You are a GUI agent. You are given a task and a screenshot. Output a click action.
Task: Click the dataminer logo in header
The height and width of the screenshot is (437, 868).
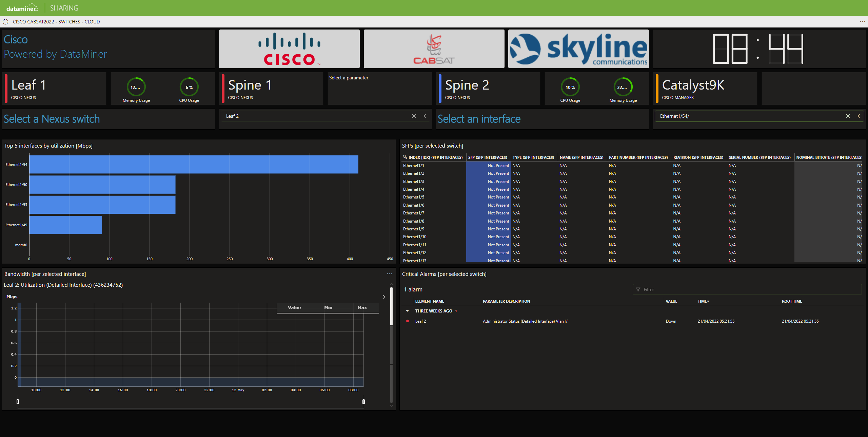point(22,8)
